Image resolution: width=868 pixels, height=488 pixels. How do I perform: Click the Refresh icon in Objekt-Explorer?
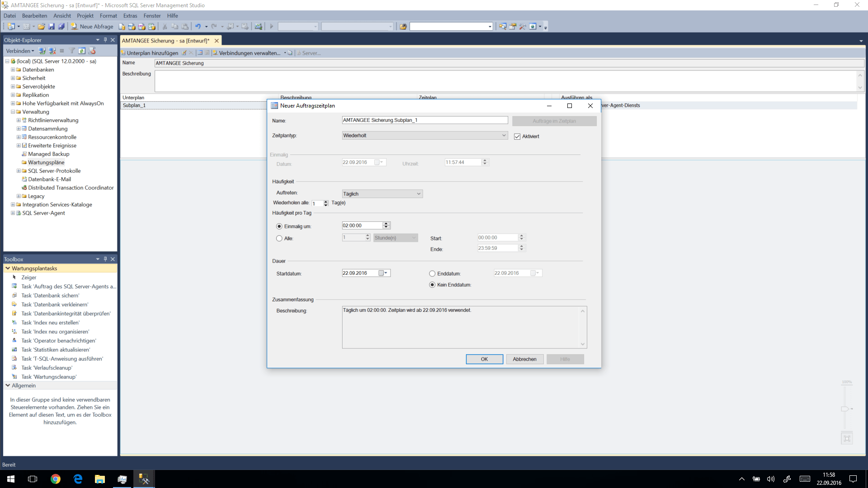click(x=82, y=51)
